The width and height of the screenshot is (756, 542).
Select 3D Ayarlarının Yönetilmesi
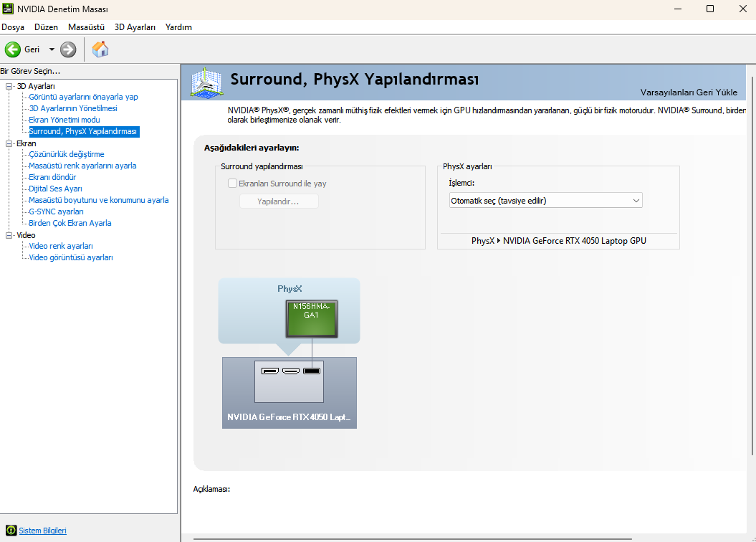click(73, 108)
